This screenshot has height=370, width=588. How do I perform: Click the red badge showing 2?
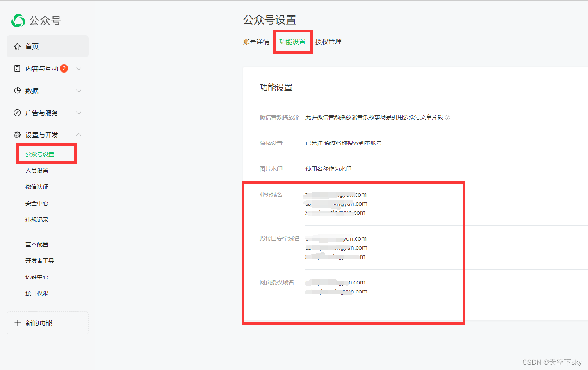coord(64,68)
